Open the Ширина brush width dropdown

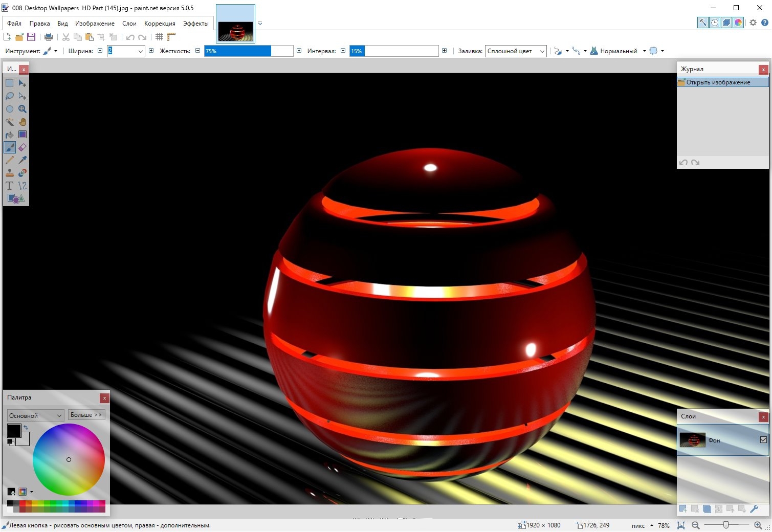click(x=140, y=51)
